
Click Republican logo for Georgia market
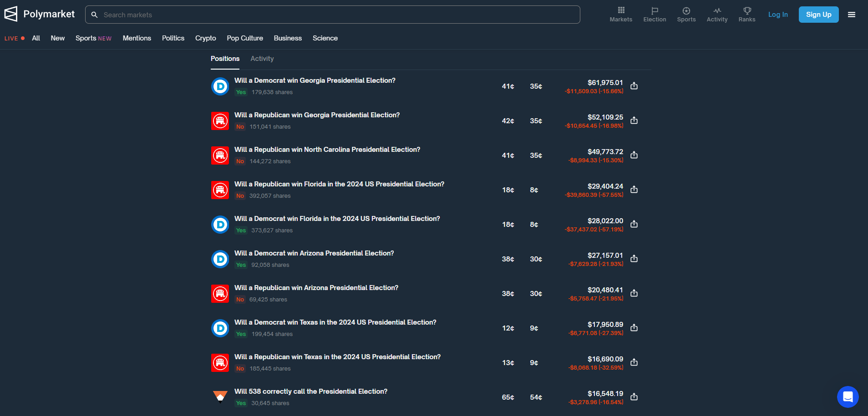(x=220, y=121)
